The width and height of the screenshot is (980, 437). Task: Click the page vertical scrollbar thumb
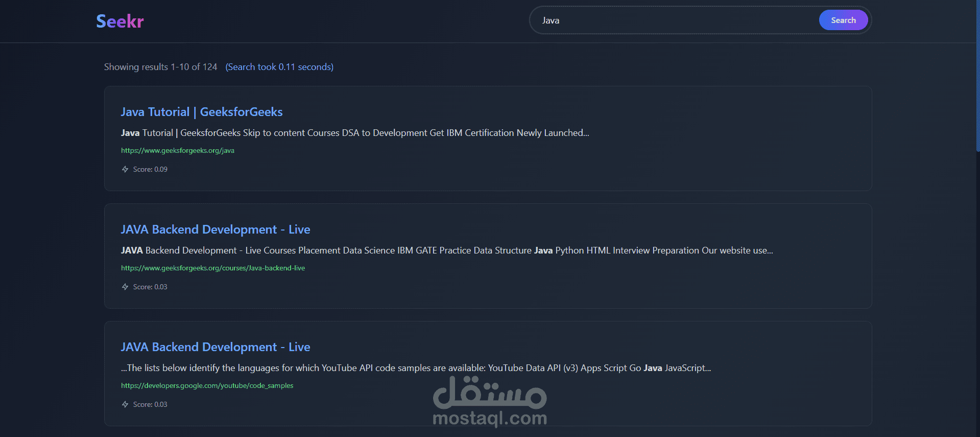977,76
